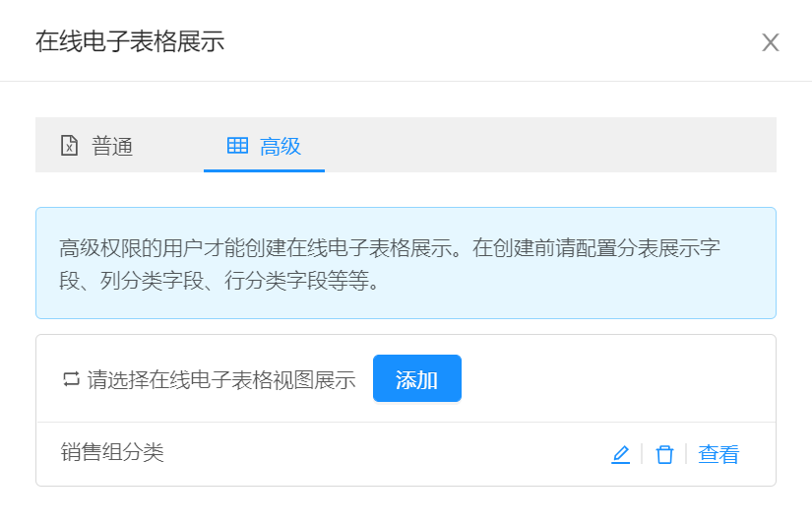This screenshot has width=812, height=528.
Task: Click the blank space right of 添加 button
Action: point(616,378)
